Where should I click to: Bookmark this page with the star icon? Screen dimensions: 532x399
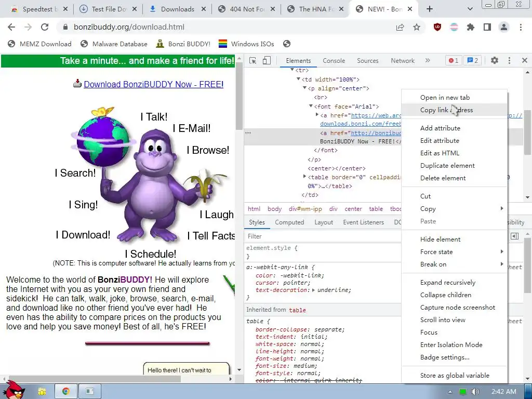tap(417, 27)
